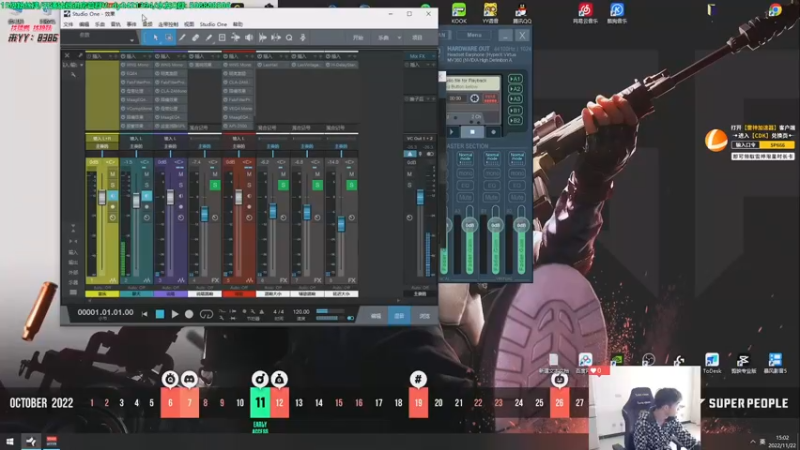The width and height of the screenshot is (800, 450).
Task: Select the Listen speaker tool
Action: pos(249,37)
